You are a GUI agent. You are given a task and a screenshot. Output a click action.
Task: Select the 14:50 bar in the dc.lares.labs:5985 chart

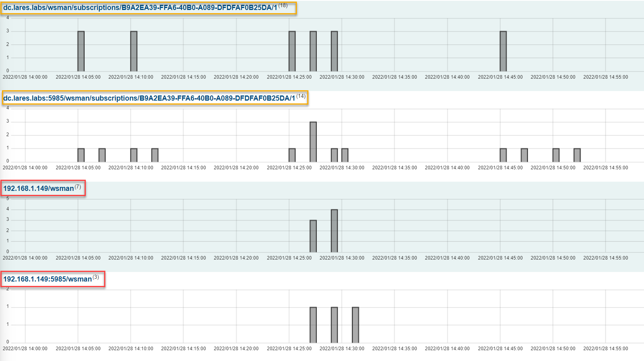pos(556,155)
